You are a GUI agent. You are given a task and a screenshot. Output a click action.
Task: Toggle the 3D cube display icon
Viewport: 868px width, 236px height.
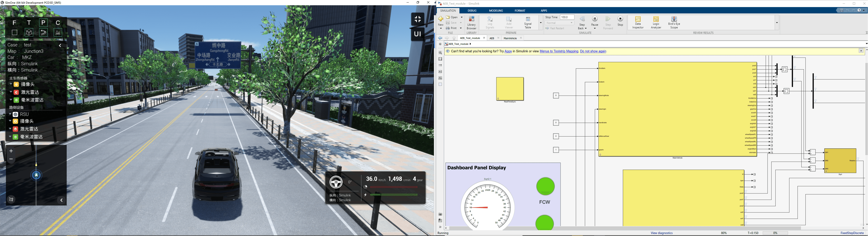(29, 32)
